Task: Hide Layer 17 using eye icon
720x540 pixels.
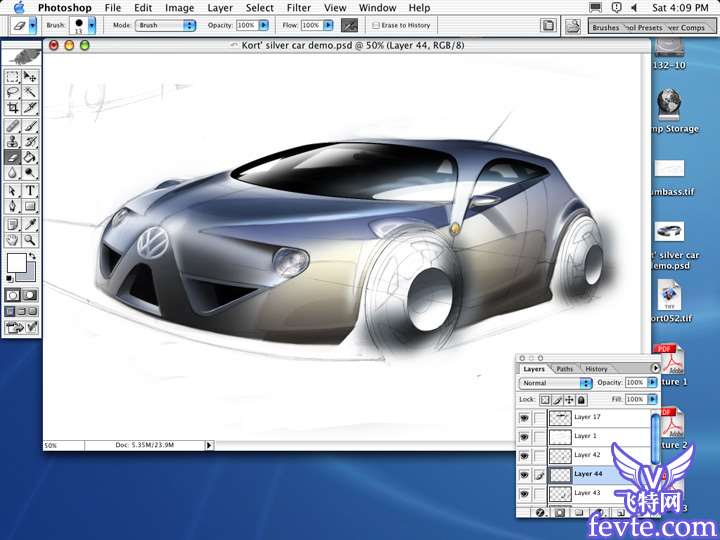Action: pos(524,418)
